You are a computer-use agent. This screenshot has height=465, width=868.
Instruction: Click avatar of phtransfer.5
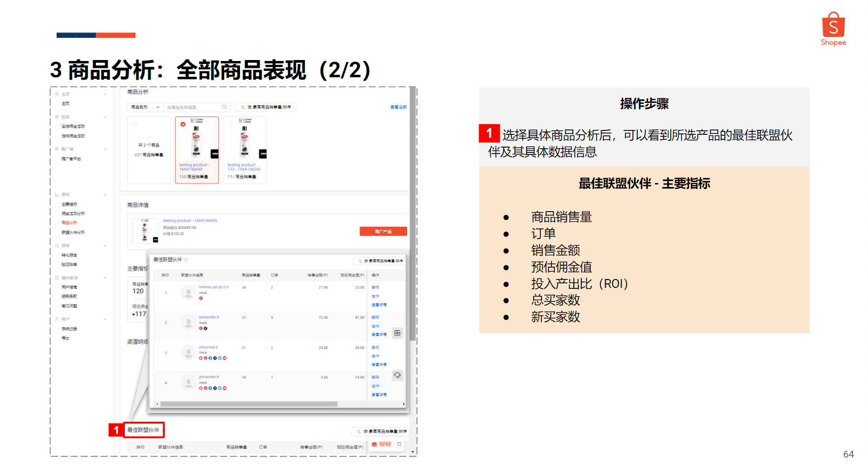[x=188, y=323]
